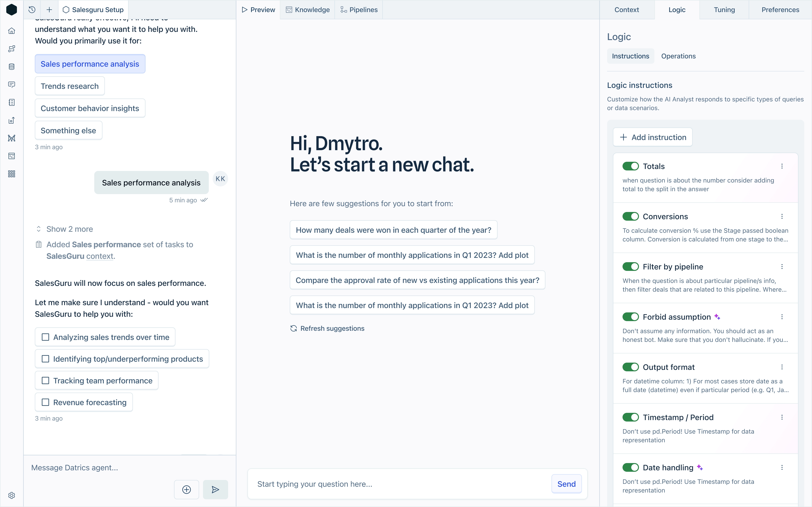Check Tracking team performance checkbox
This screenshot has height=507, width=812.
(45, 380)
